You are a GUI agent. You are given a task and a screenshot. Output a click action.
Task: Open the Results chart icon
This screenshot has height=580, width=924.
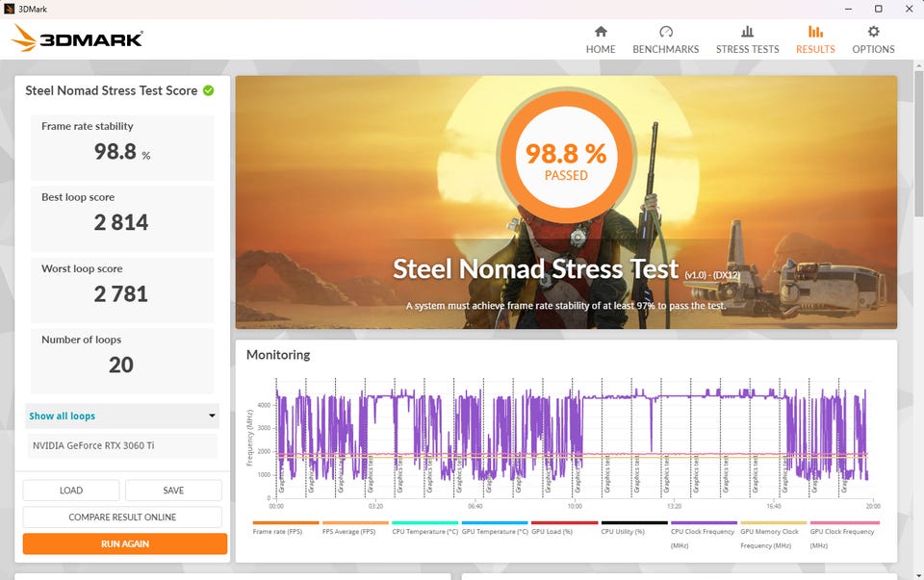(815, 31)
